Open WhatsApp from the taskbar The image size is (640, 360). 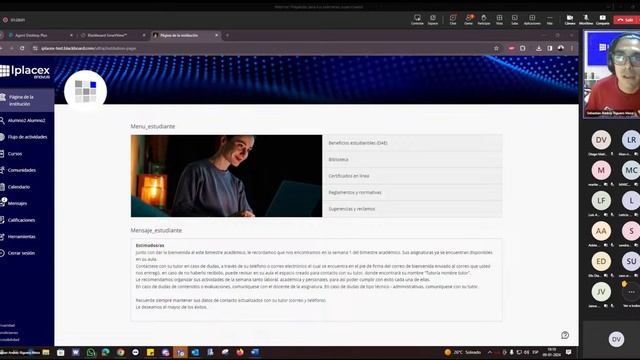coord(91,352)
